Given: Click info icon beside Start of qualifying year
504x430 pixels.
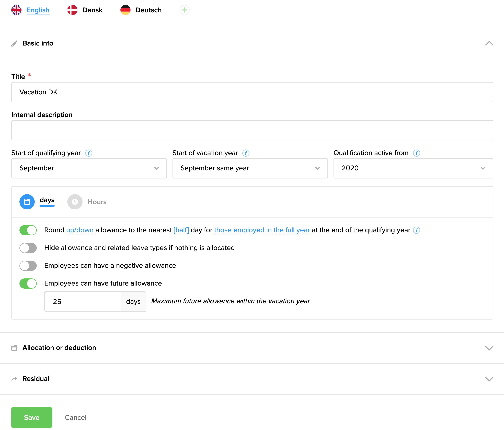Looking at the screenshot, I should [x=89, y=153].
